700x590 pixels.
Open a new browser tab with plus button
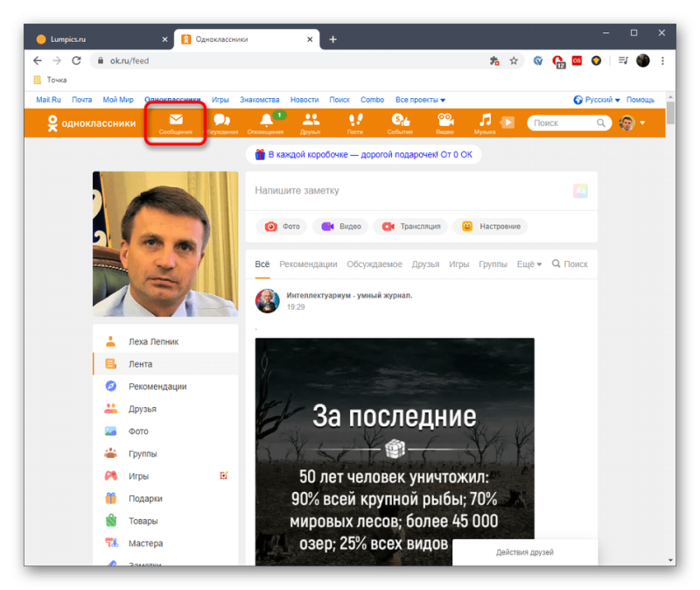click(332, 39)
